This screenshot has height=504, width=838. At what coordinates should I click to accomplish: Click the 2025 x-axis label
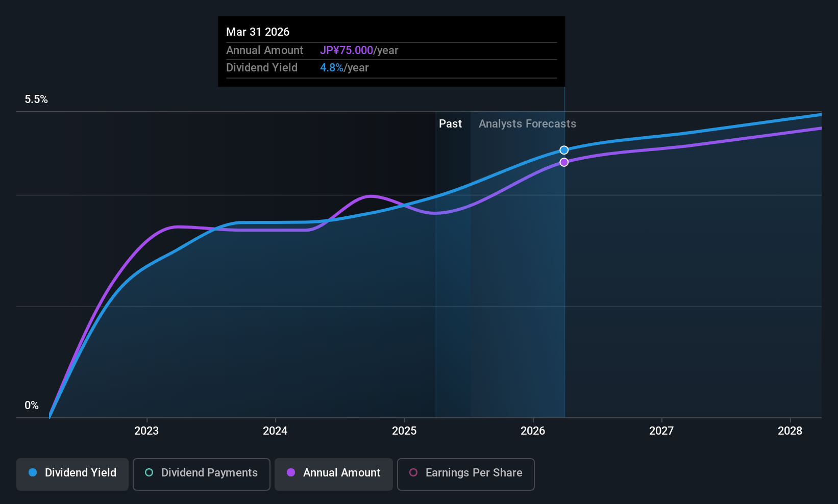pos(404,431)
